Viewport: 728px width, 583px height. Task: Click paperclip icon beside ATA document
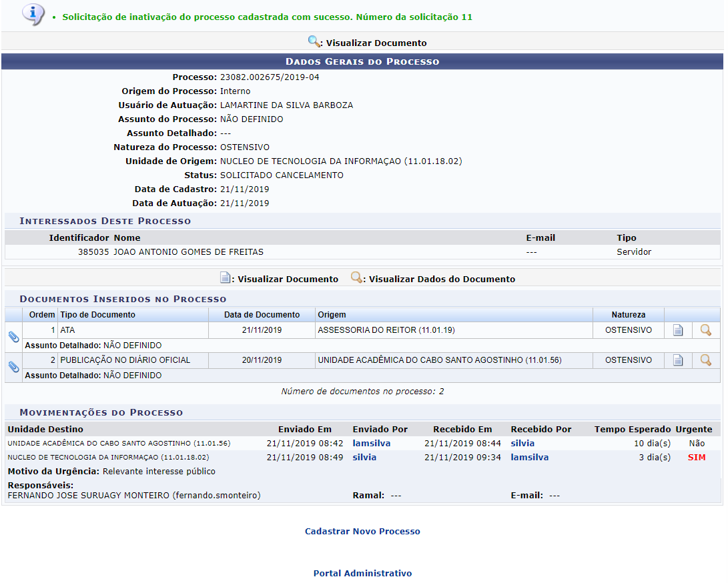coord(13,337)
